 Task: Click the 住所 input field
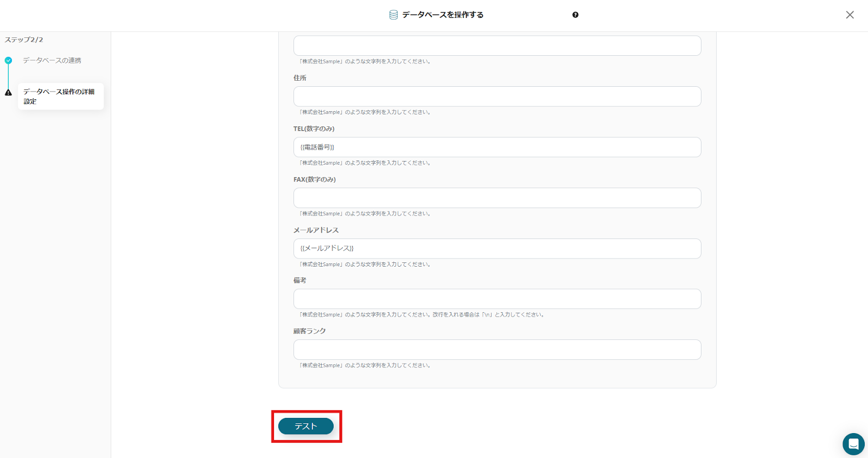pyautogui.click(x=497, y=96)
